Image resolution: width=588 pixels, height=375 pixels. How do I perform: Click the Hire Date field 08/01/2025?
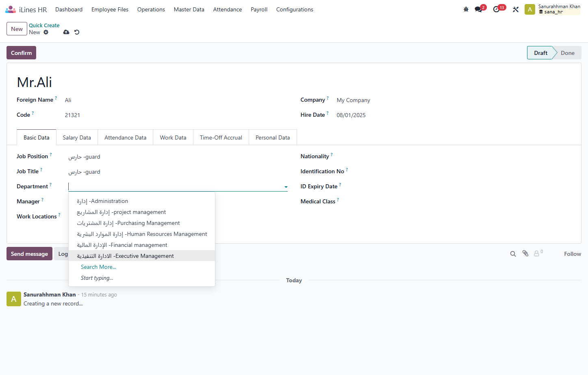(351, 115)
